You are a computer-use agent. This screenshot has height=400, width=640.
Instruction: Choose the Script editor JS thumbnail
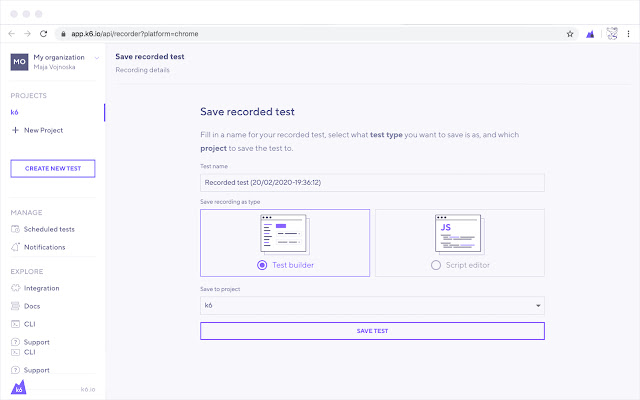point(459,234)
